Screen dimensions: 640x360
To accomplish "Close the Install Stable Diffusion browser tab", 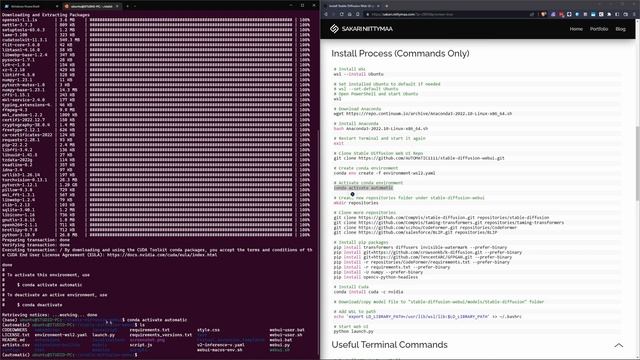I will (x=378, y=6).
